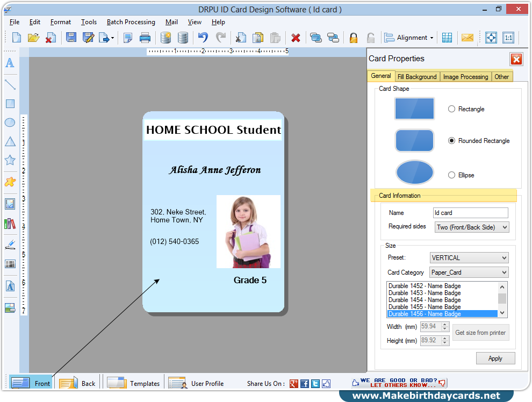This screenshot has width=532, height=402.
Task: Open the Templates button
Action: (x=133, y=383)
